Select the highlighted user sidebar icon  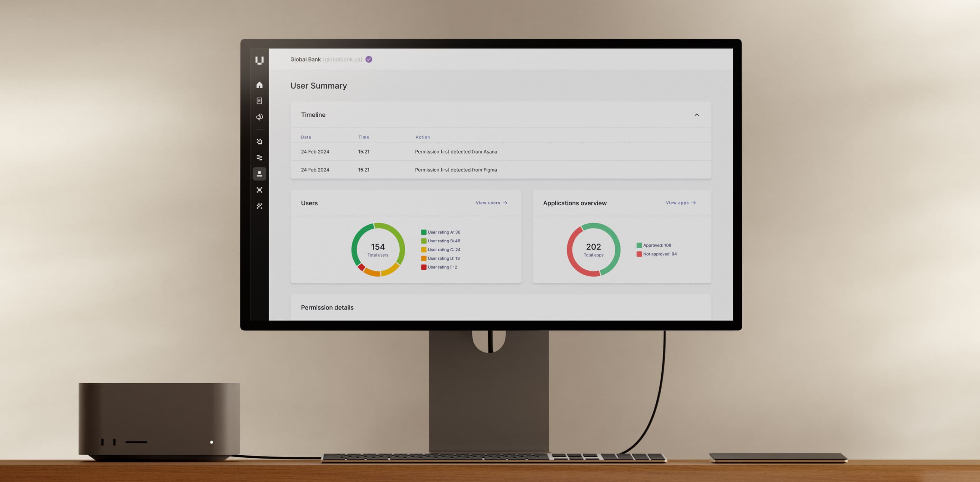[x=260, y=173]
